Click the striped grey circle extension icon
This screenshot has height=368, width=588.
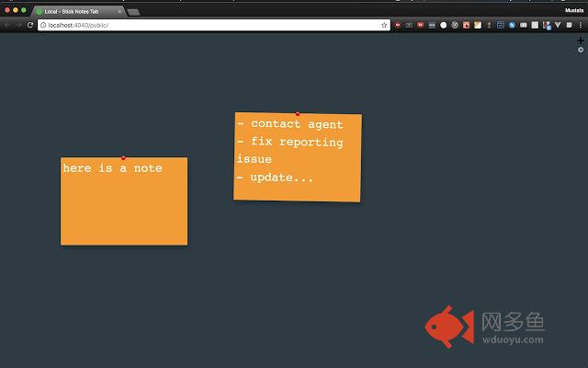(455, 25)
